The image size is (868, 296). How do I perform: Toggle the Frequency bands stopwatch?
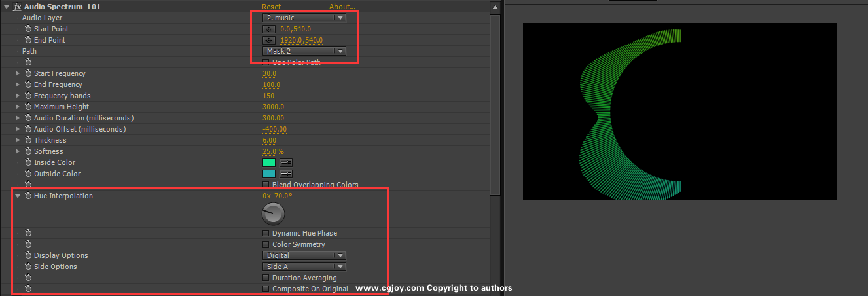(28, 96)
